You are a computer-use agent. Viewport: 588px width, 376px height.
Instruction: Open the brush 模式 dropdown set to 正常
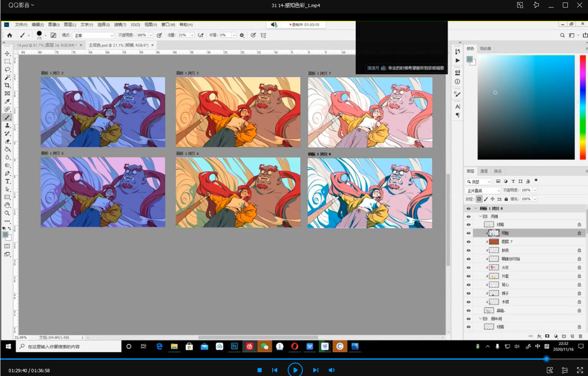tap(93, 35)
